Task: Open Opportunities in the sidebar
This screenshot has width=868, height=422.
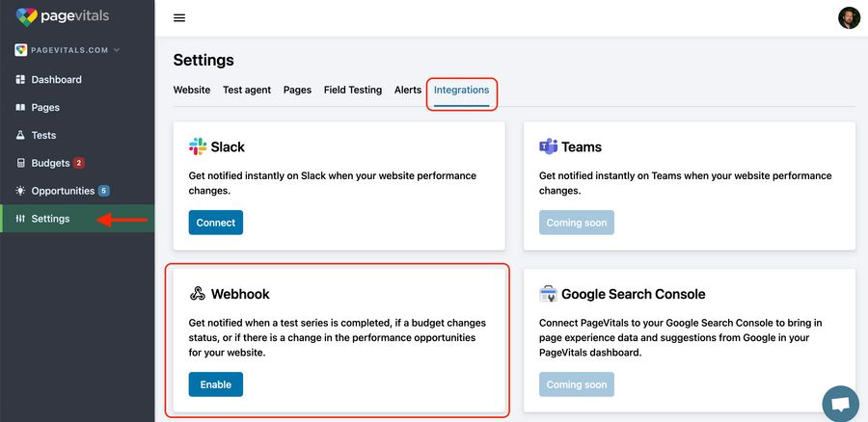Action: tap(63, 191)
